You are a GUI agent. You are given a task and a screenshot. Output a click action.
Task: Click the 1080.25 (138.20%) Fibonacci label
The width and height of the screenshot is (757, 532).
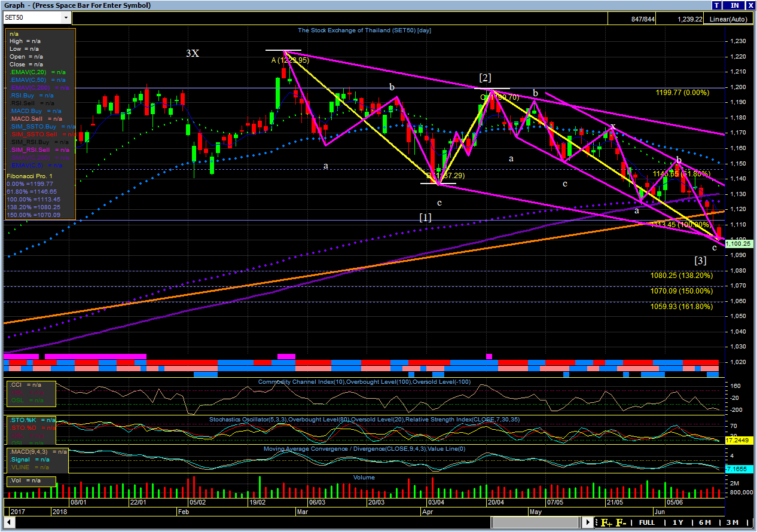(682, 276)
